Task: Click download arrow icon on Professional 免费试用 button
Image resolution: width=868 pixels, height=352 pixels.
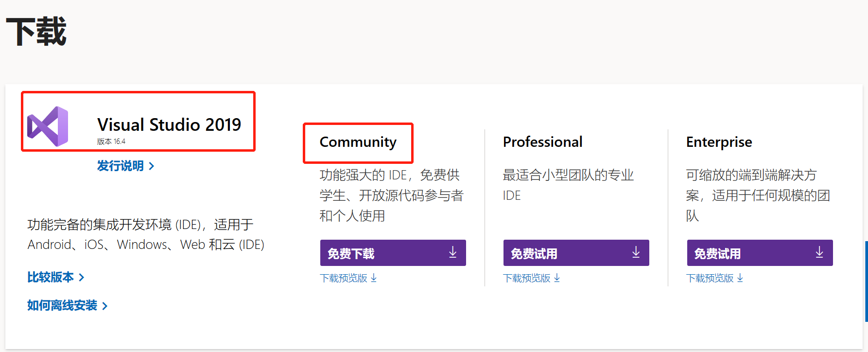Action: (636, 252)
